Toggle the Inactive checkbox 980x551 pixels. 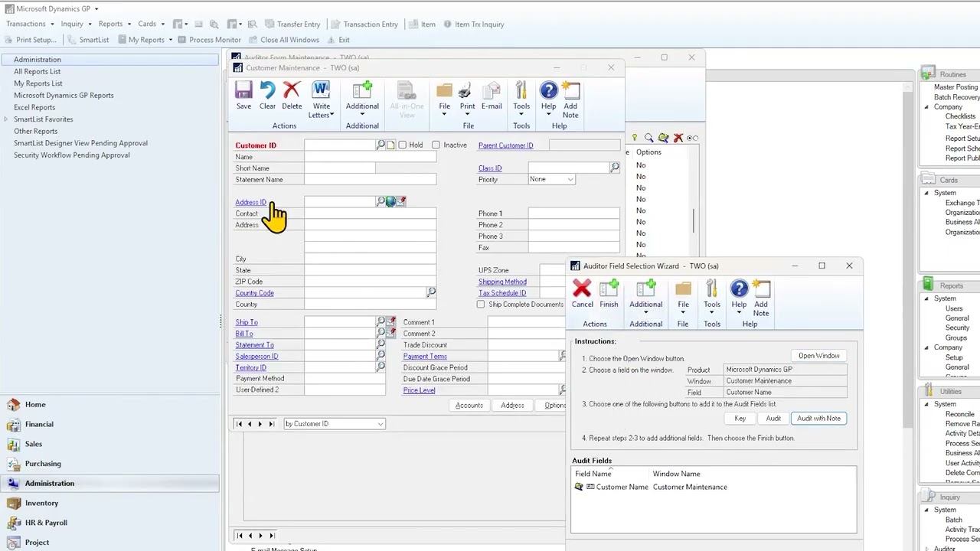pyautogui.click(x=436, y=145)
